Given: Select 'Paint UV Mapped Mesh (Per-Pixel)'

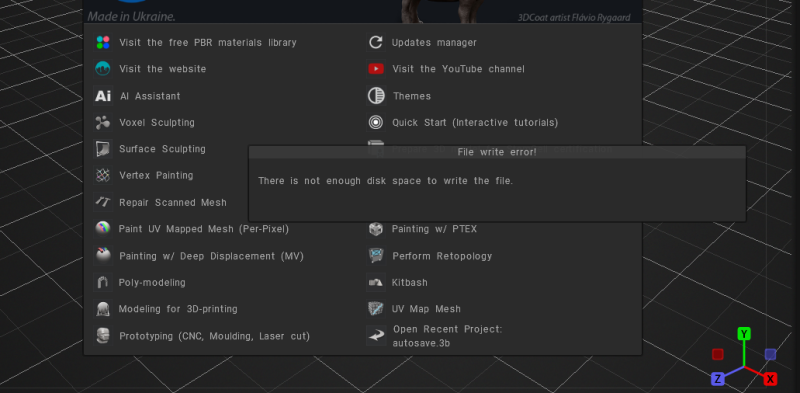Looking at the screenshot, I should click(x=204, y=229).
